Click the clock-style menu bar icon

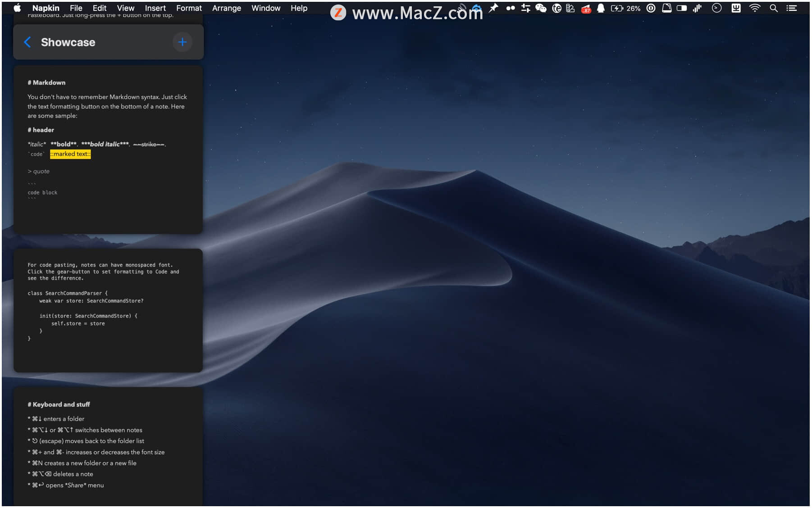tap(716, 8)
